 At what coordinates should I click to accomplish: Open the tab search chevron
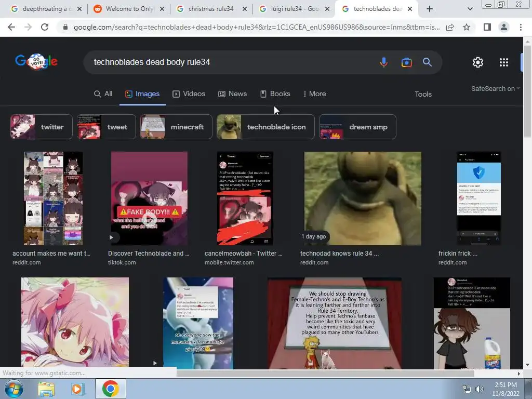(x=470, y=9)
